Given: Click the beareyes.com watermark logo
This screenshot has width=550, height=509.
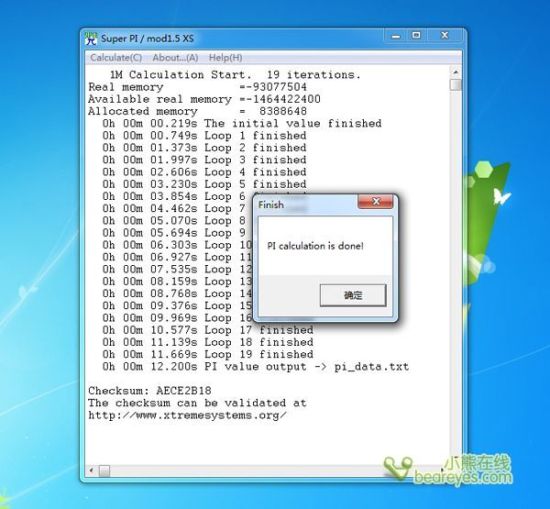Looking at the screenshot, I should (448, 470).
